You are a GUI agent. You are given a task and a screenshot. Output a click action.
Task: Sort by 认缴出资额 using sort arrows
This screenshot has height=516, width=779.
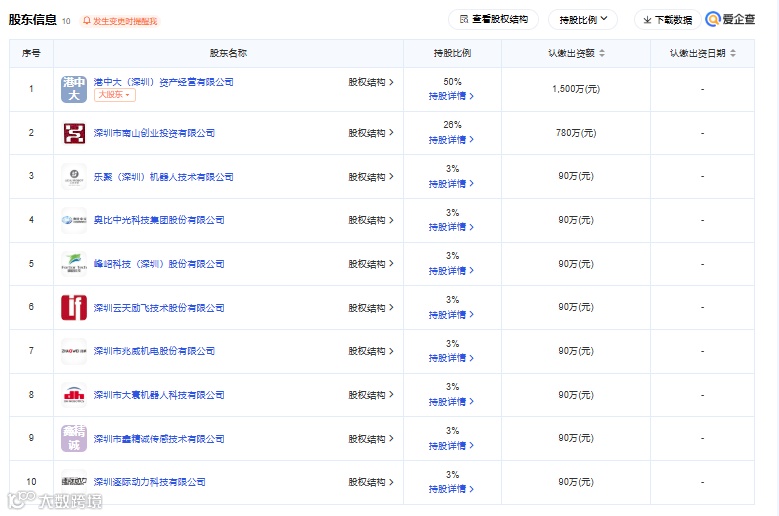coord(602,53)
